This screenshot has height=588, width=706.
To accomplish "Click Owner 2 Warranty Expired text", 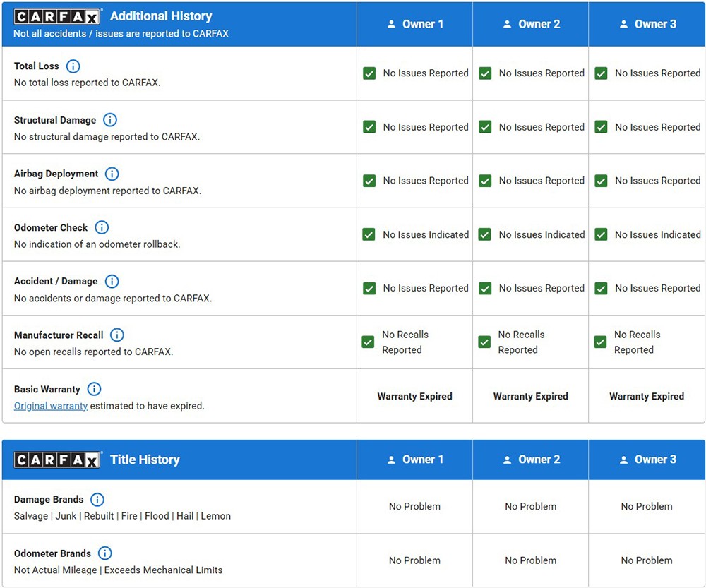I will point(530,396).
